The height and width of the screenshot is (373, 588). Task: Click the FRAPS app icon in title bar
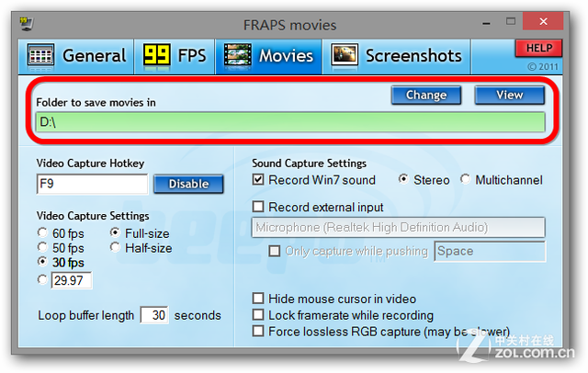pos(27,24)
